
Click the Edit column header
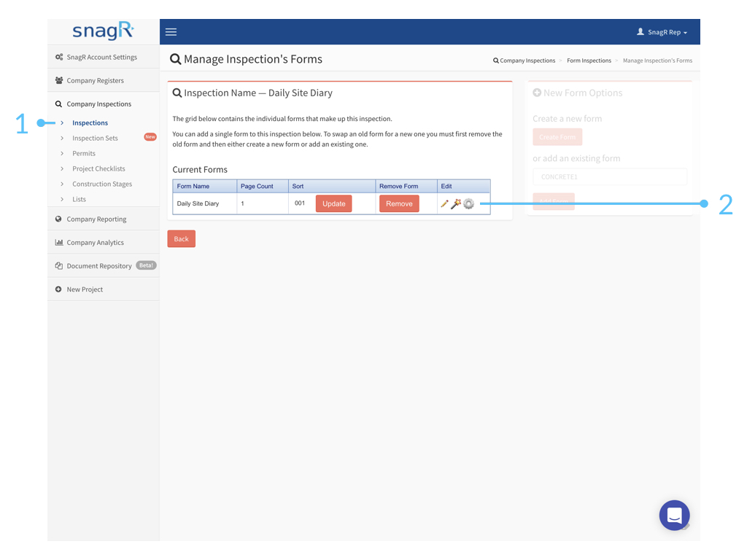pos(463,186)
